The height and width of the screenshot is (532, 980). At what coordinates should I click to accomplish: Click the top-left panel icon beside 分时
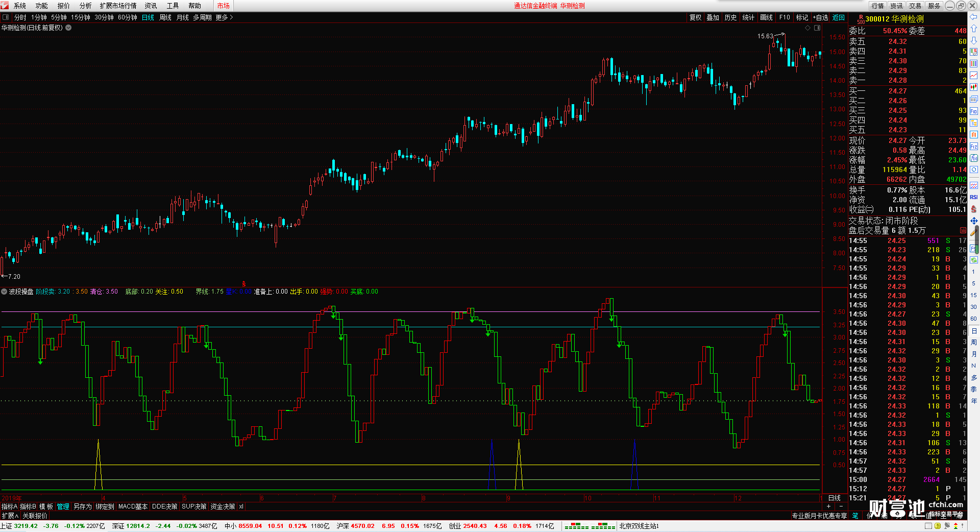tap(6, 17)
